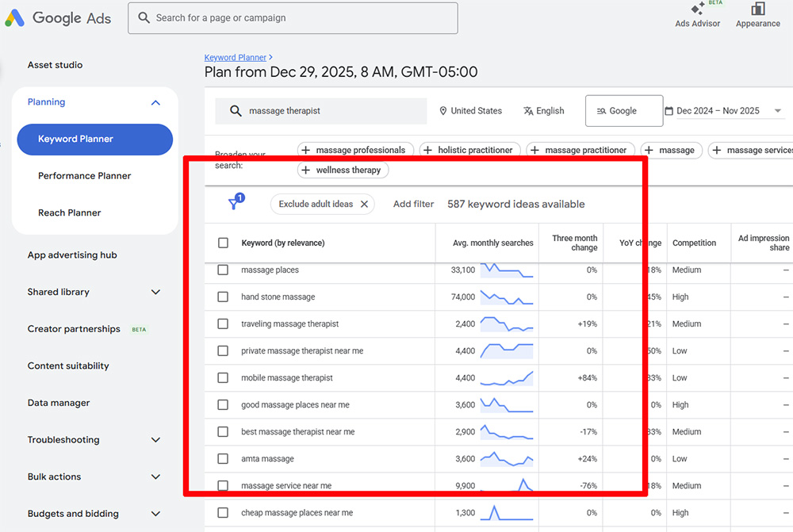Change the English language setting
This screenshot has width=793, height=532.
tap(543, 111)
